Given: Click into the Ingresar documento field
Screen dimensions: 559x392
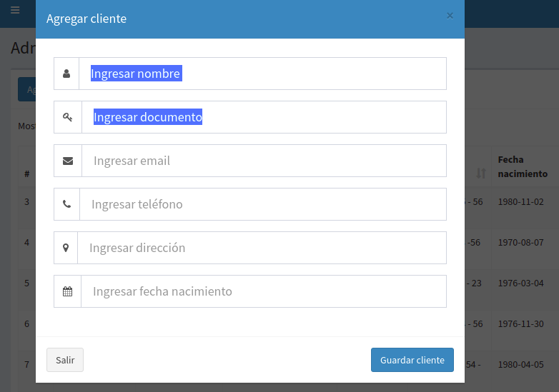Looking at the screenshot, I should (264, 117).
